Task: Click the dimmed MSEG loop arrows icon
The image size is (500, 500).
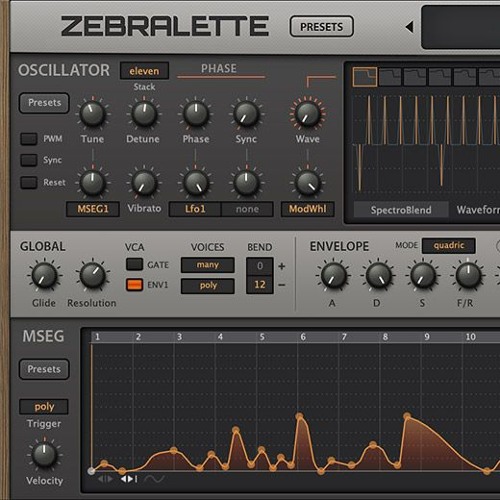Action: pyautogui.click(x=105, y=479)
